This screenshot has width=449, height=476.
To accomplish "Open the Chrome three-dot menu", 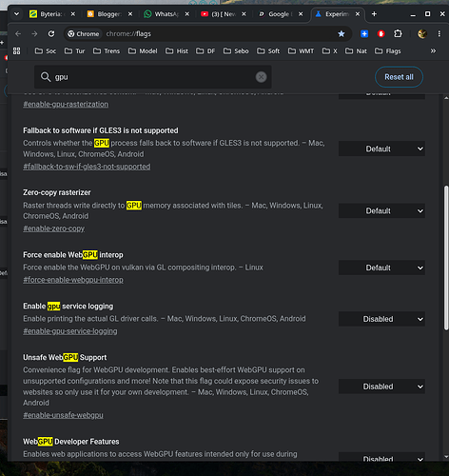I will click(439, 33).
